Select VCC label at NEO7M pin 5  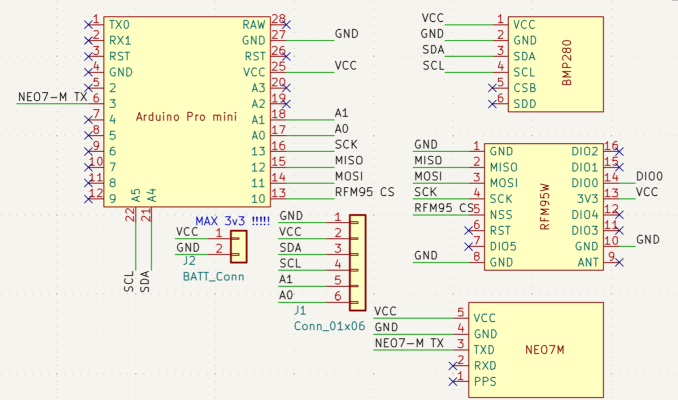[x=385, y=311]
